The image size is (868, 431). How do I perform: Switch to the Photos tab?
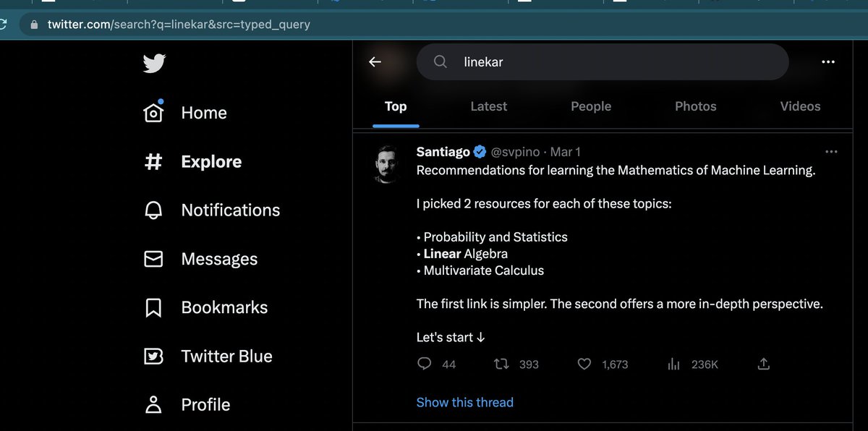[695, 106]
